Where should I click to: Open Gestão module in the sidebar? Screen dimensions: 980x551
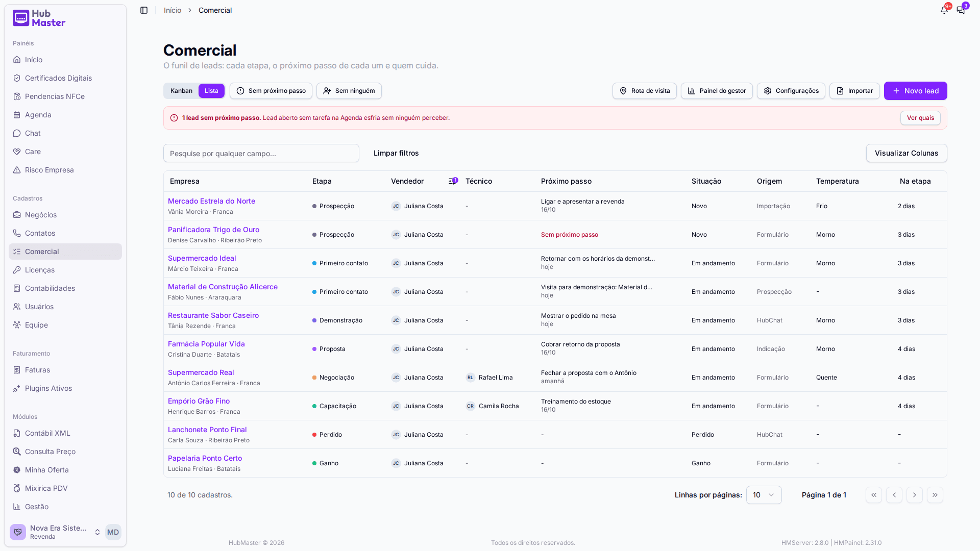coord(65,507)
